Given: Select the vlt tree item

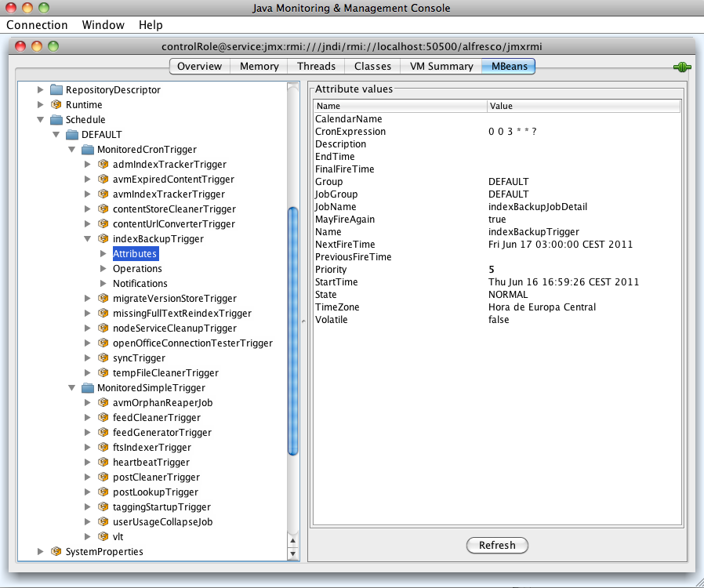Looking at the screenshot, I should (x=118, y=536).
